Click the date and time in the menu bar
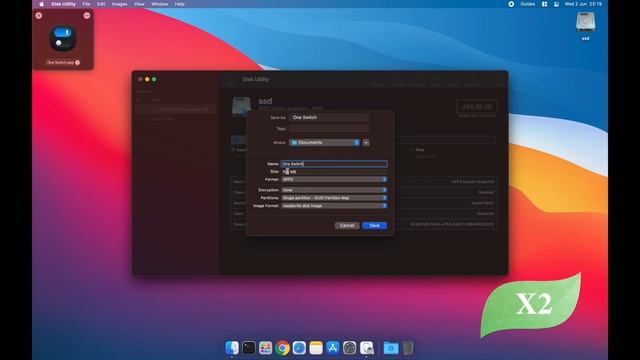This screenshot has width=640, height=360. tap(583, 4)
